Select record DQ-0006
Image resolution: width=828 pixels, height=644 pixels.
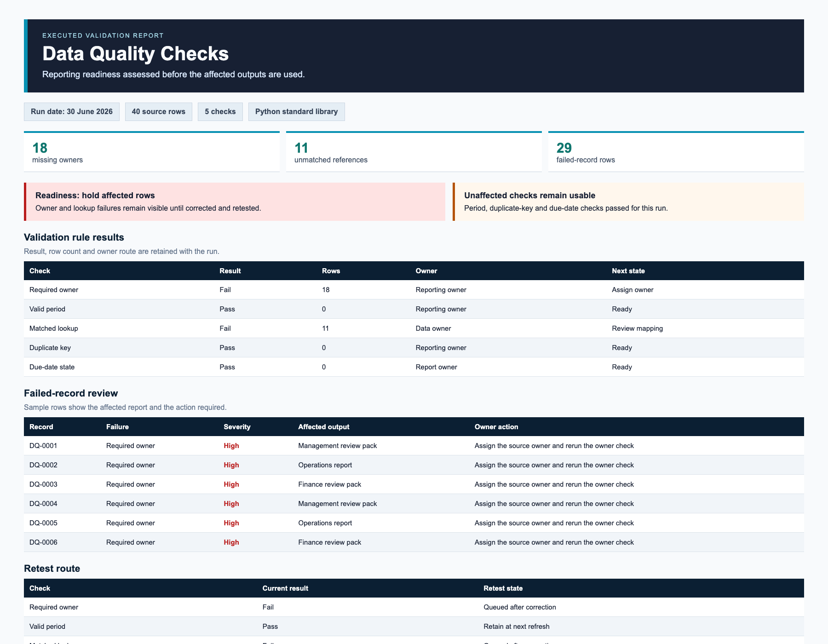[x=43, y=542]
